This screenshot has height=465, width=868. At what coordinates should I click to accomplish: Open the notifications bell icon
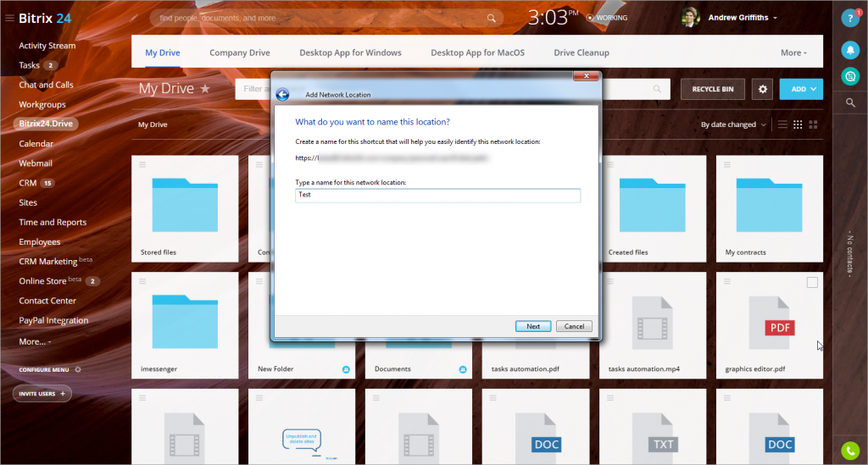point(849,50)
